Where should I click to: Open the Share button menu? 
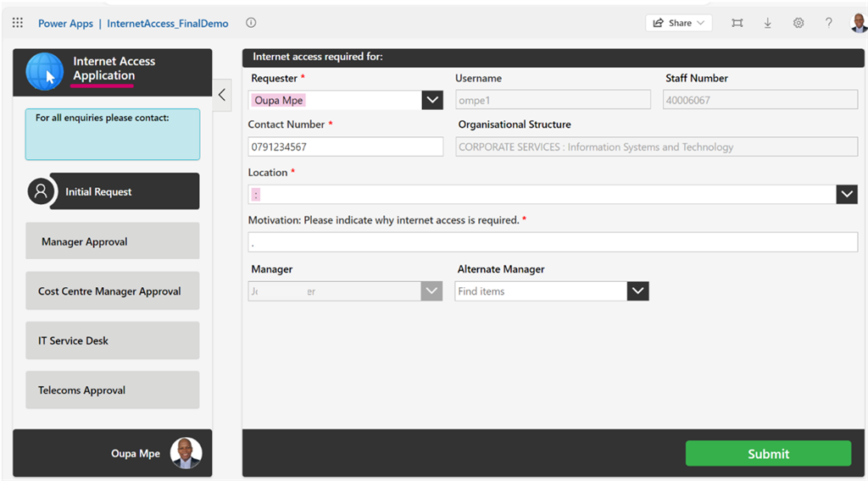click(679, 23)
